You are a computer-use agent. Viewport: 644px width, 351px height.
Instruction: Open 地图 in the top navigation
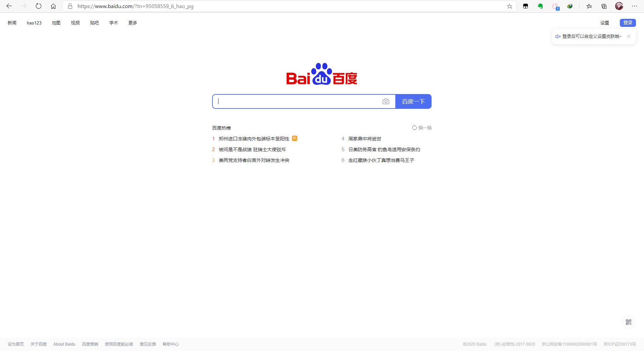56,23
